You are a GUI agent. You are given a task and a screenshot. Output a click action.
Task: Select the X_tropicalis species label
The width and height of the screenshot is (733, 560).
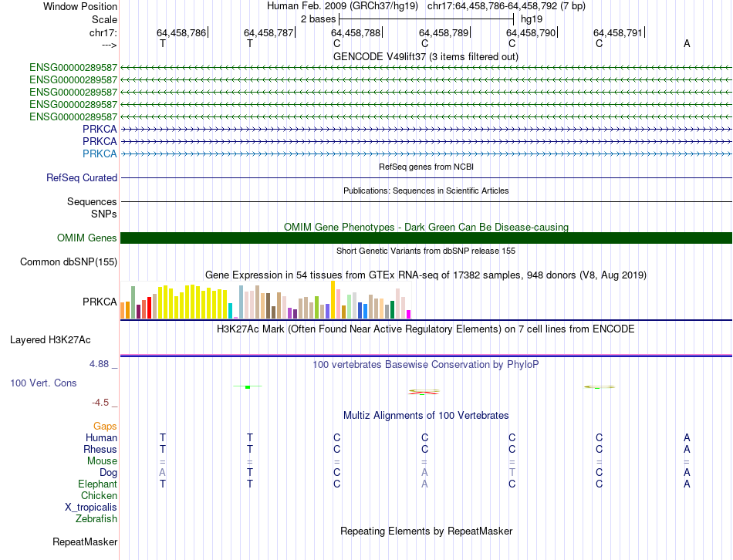click(x=91, y=508)
